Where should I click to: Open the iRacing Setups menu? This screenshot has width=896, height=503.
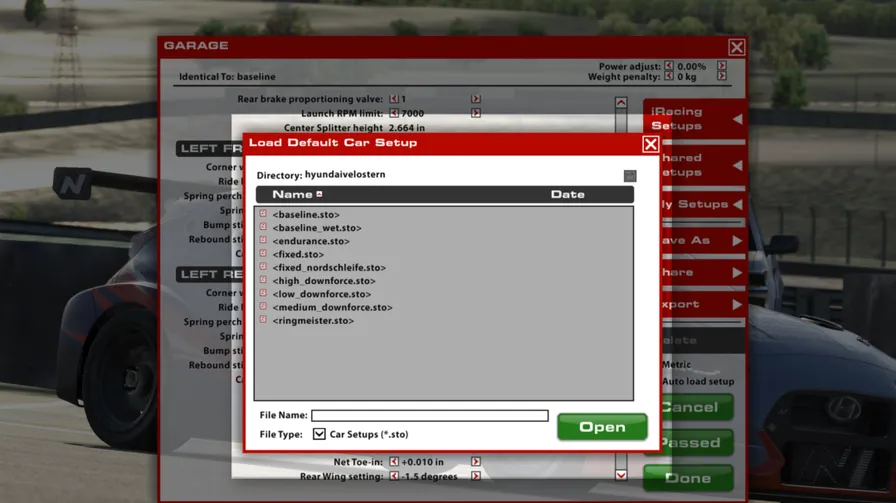(x=695, y=118)
